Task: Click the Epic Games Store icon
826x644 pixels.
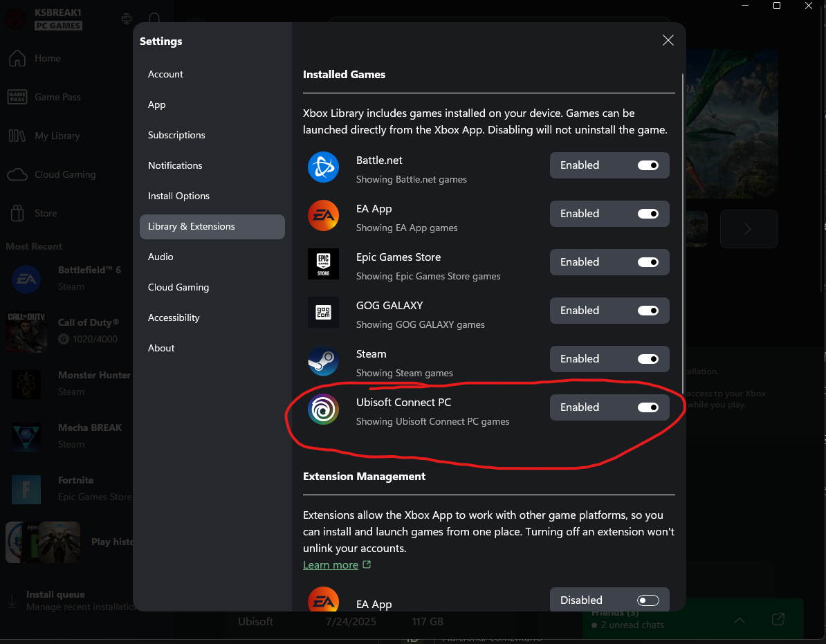Action: click(x=323, y=264)
